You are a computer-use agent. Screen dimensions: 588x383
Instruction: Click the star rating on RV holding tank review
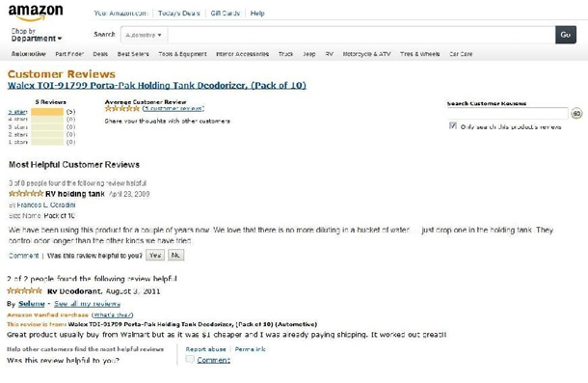(x=26, y=194)
